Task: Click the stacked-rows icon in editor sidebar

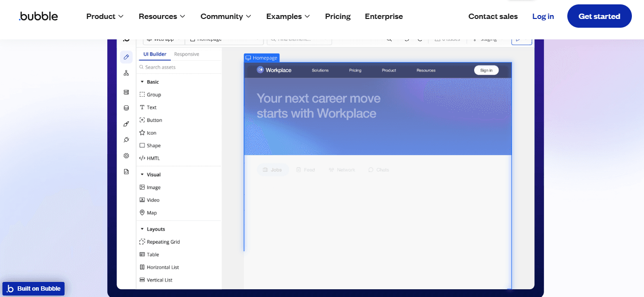Action: (x=126, y=92)
